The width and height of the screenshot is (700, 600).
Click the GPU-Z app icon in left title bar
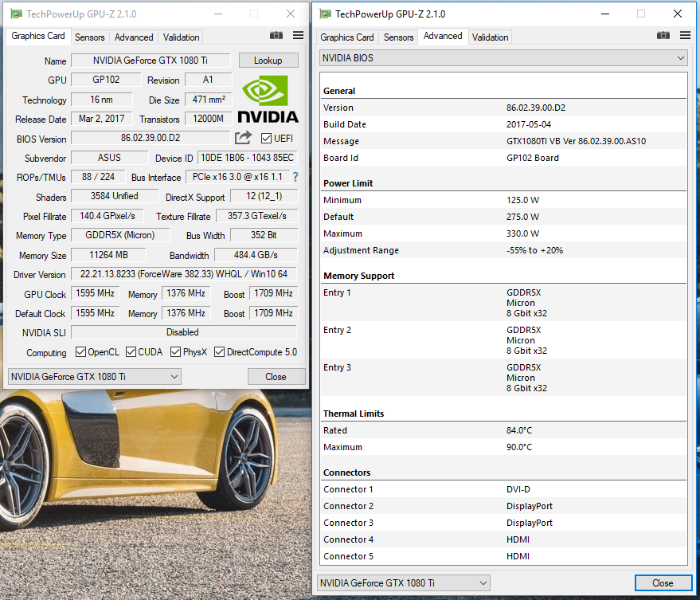pyautogui.click(x=16, y=14)
